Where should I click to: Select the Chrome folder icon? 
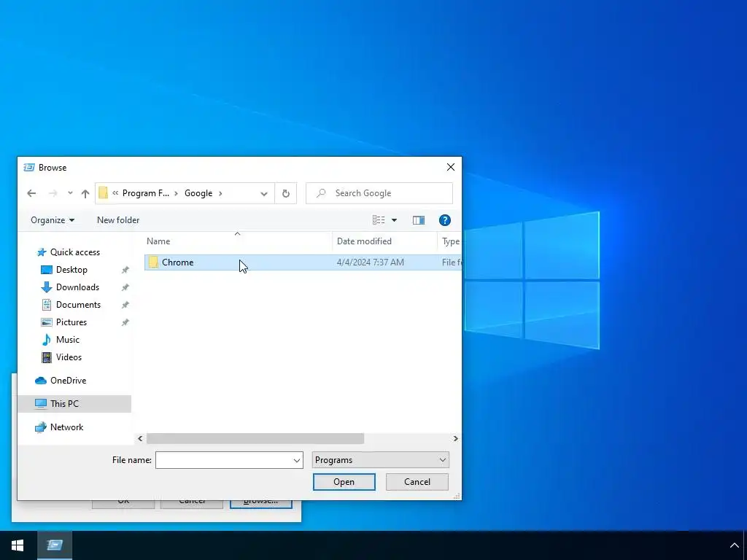click(x=153, y=262)
